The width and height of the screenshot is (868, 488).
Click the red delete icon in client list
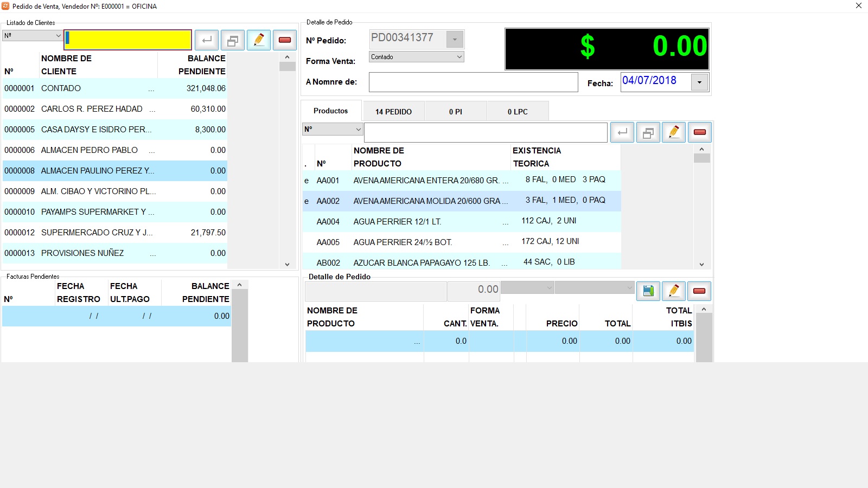point(285,40)
